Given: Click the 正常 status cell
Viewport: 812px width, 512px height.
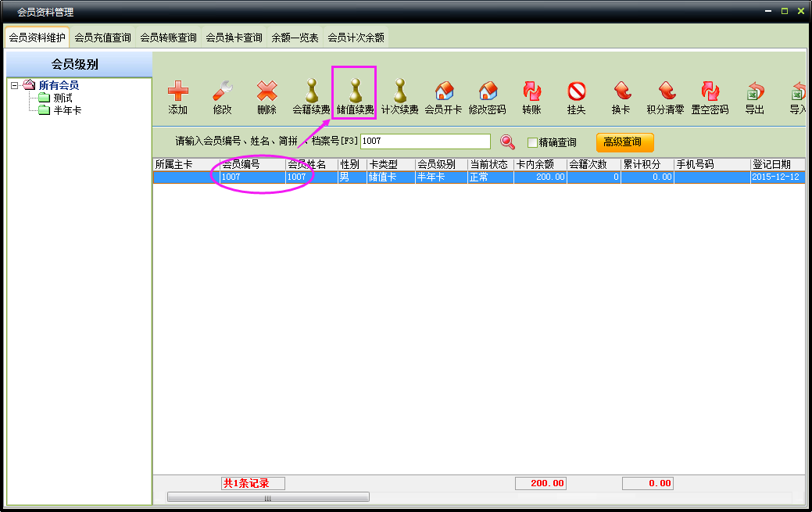Looking at the screenshot, I should [x=491, y=177].
